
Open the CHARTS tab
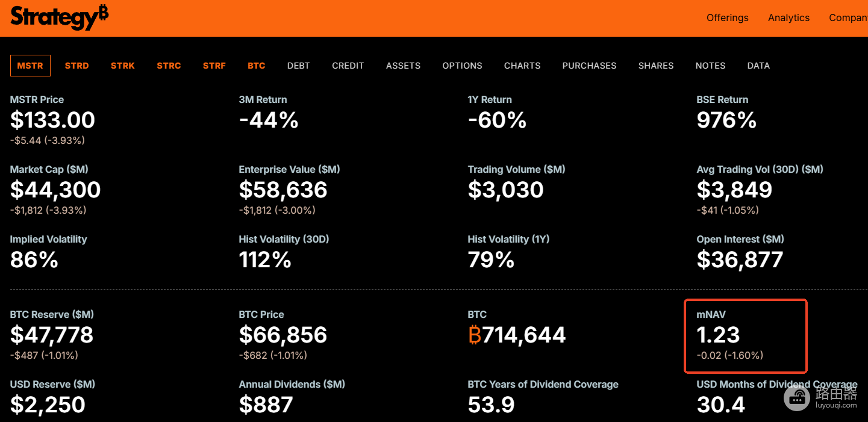pyautogui.click(x=522, y=66)
